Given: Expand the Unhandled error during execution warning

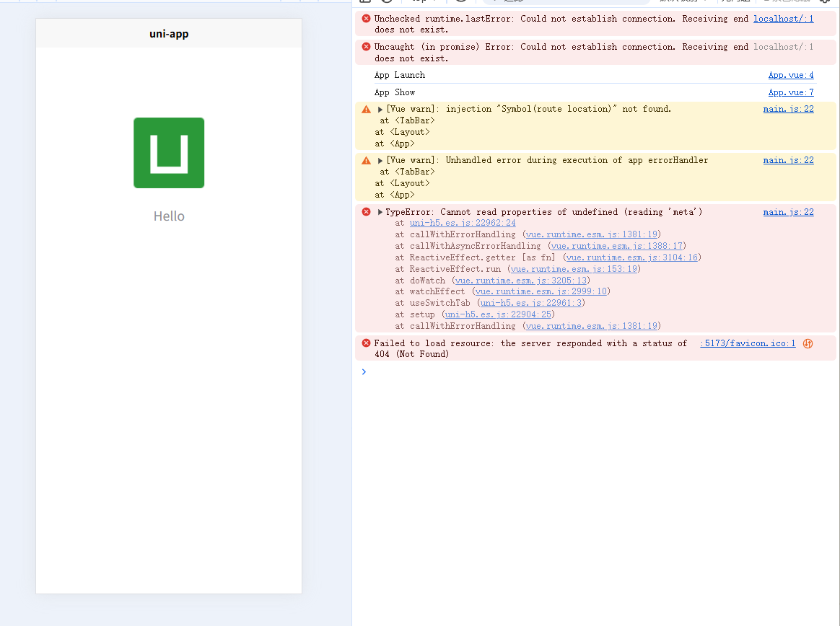Looking at the screenshot, I should click(380, 161).
